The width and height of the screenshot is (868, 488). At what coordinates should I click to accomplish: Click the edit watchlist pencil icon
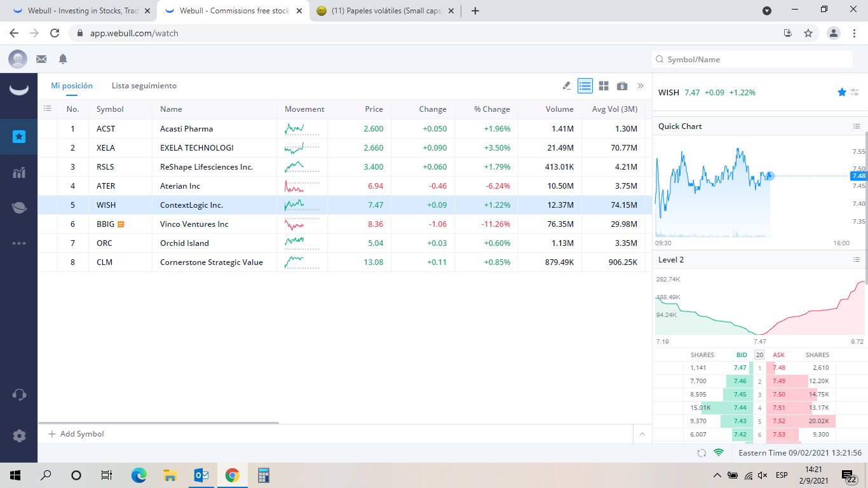pos(567,86)
